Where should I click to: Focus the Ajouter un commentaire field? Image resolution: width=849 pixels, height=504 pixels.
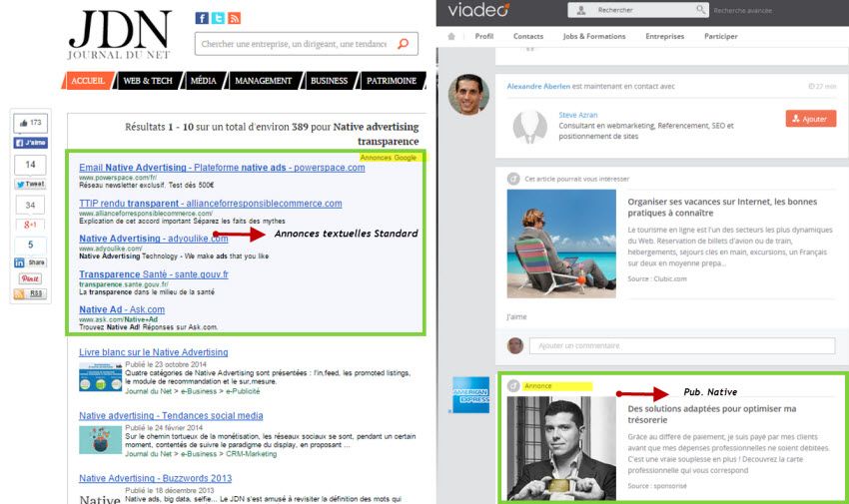click(x=682, y=345)
